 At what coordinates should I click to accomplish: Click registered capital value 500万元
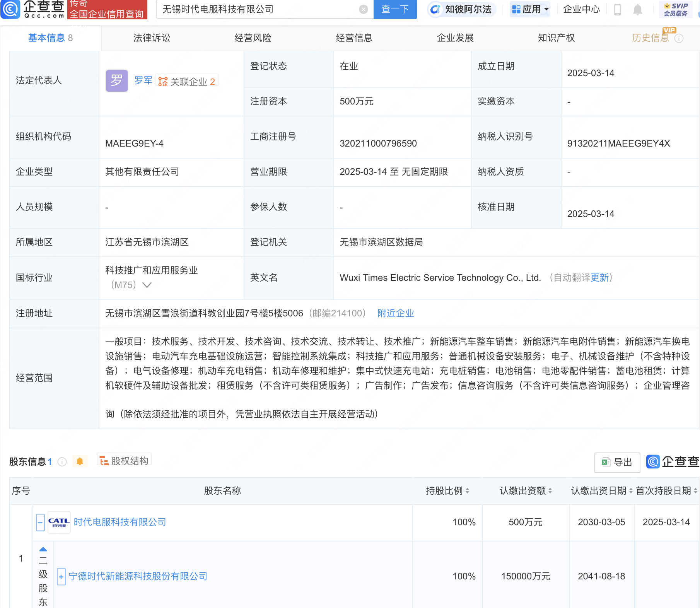[357, 102]
